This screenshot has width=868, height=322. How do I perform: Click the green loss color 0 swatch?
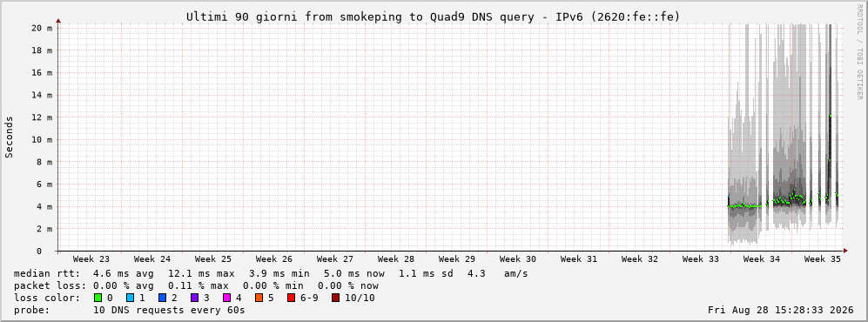tap(98, 298)
